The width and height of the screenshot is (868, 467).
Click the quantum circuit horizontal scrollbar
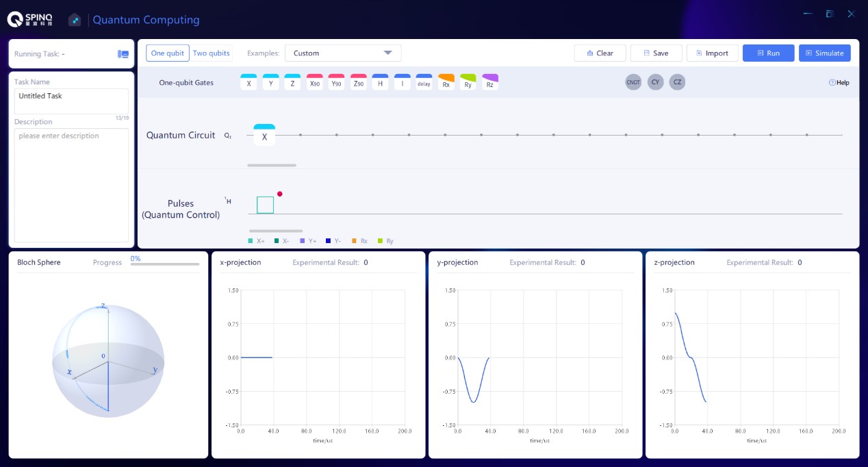pos(272,165)
